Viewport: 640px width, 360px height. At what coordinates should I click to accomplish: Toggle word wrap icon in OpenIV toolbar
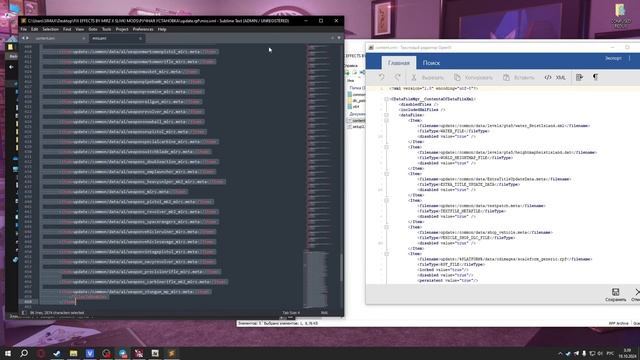pos(580,77)
